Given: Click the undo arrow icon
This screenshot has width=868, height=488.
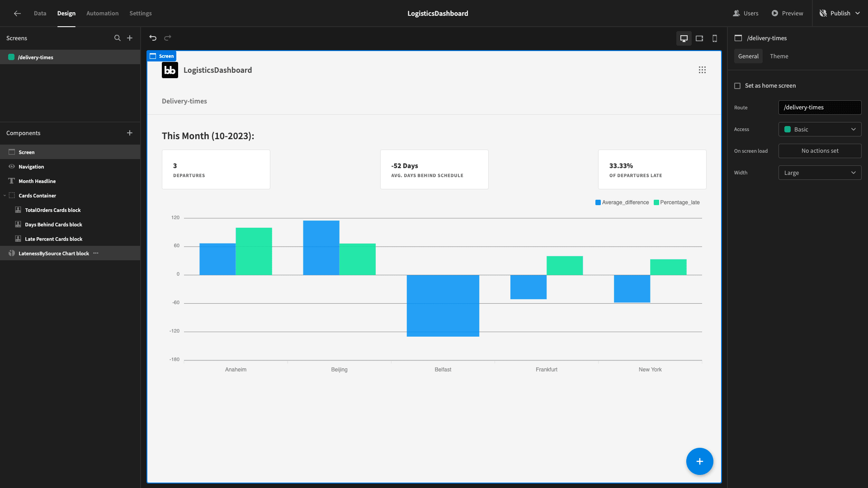Looking at the screenshot, I should click(153, 38).
